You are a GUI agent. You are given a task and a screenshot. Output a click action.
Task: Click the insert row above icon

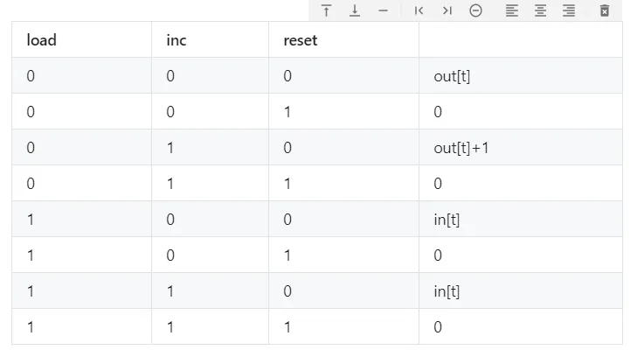[326, 10]
